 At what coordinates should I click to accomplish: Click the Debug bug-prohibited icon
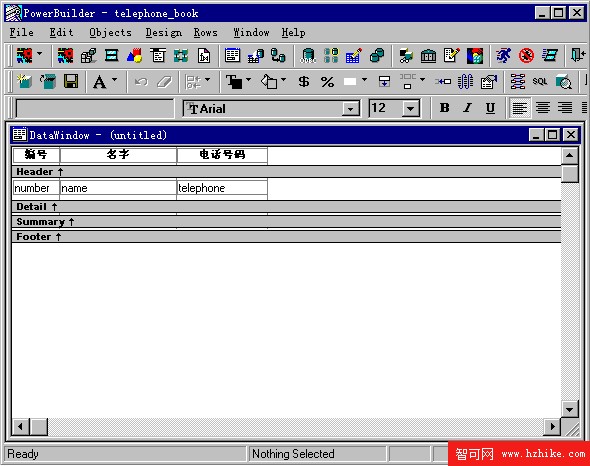pyautogui.click(x=526, y=56)
